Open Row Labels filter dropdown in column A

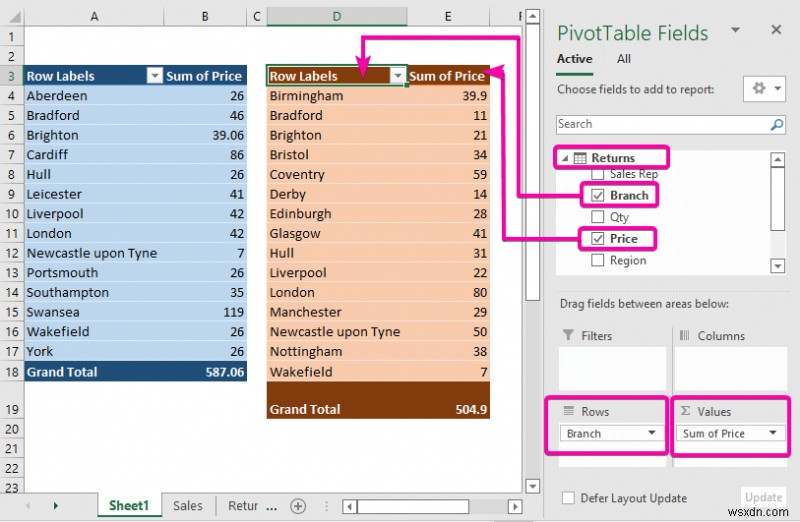click(x=154, y=76)
